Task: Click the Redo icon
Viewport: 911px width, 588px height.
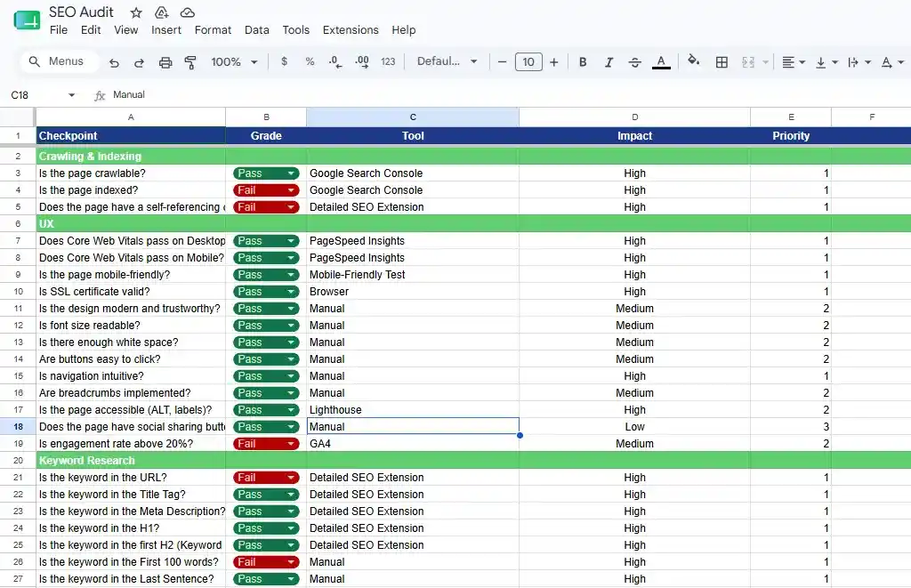Action: pyautogui.click(x=139, y=62)
